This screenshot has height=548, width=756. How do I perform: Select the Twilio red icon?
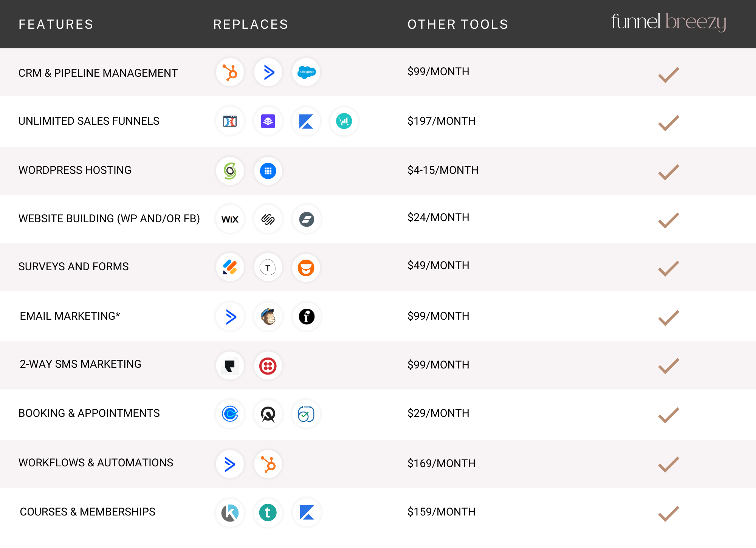[268, 366]
